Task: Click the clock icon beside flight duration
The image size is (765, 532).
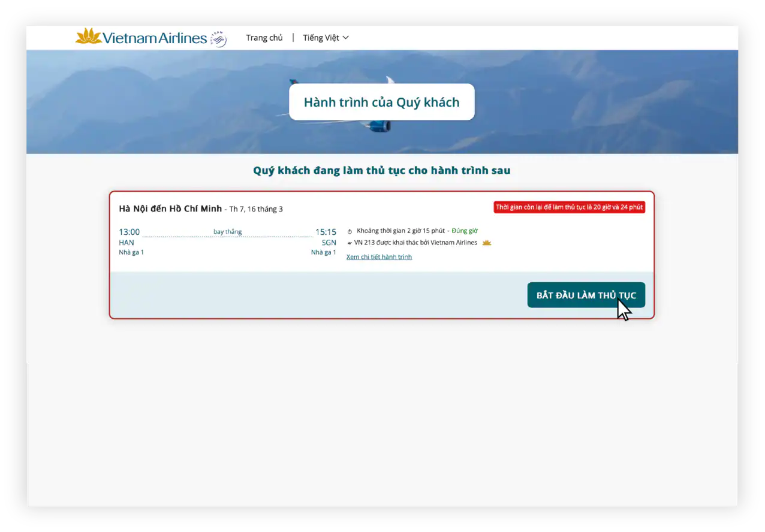Action: point(350,231)
